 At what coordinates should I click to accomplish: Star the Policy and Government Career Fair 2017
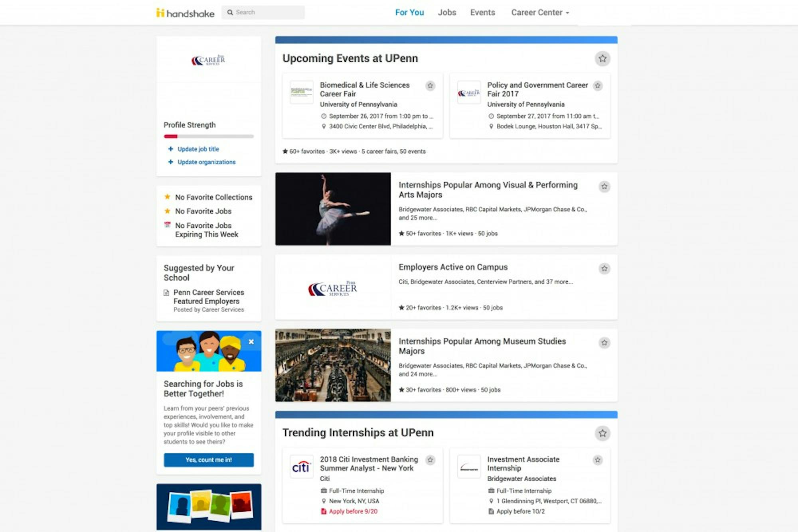pyautogui.click(x=597, y=86)
